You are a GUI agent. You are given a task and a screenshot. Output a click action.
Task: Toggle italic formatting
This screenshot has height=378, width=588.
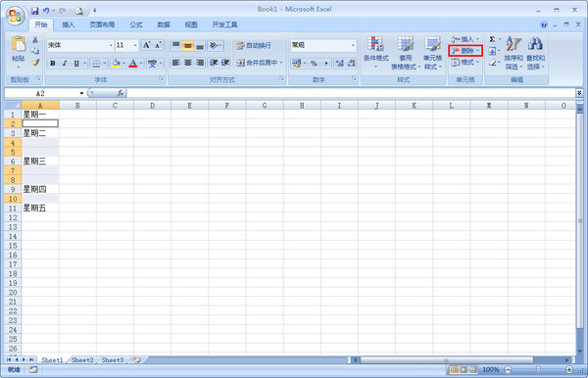click(x=64, y=64)
